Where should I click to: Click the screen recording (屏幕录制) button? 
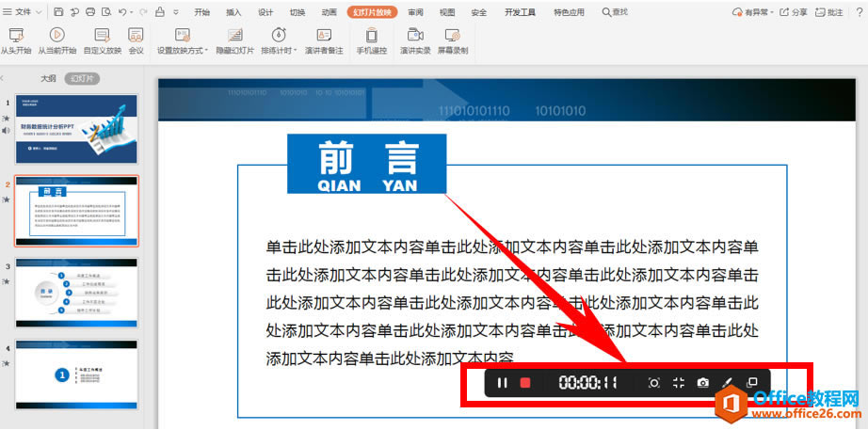point(453,41)
